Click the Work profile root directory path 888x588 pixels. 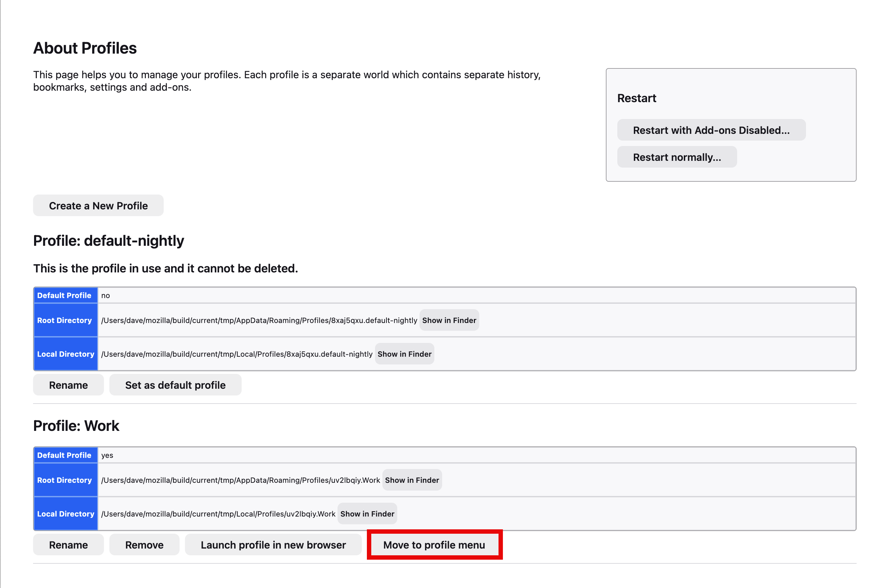240,480
